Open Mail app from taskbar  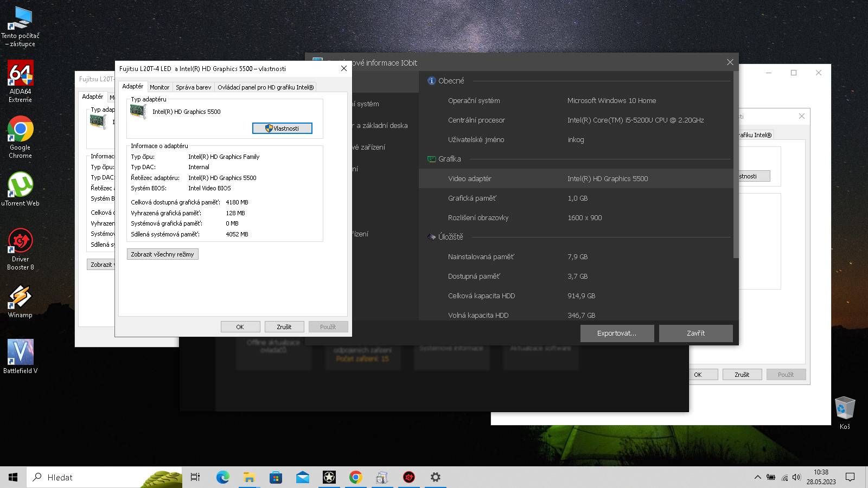[302, 477]
